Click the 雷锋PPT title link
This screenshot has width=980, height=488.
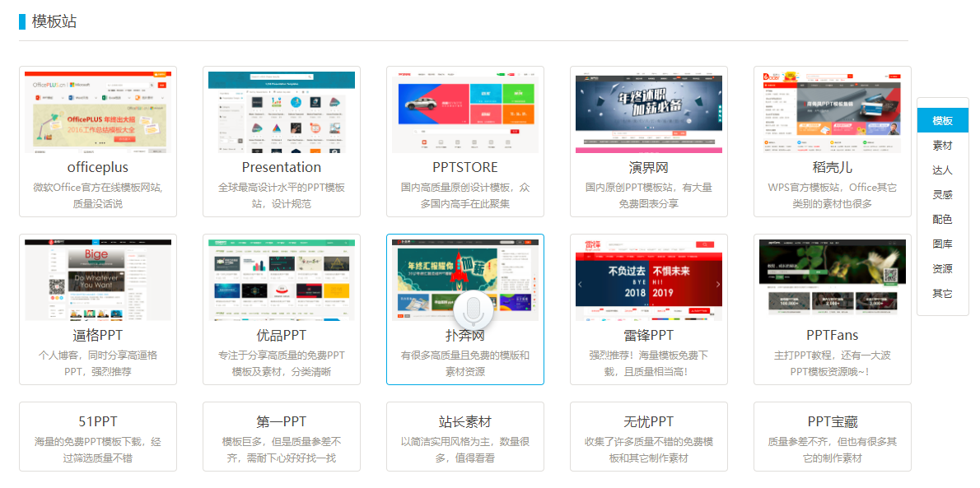(x=649, y=336)
